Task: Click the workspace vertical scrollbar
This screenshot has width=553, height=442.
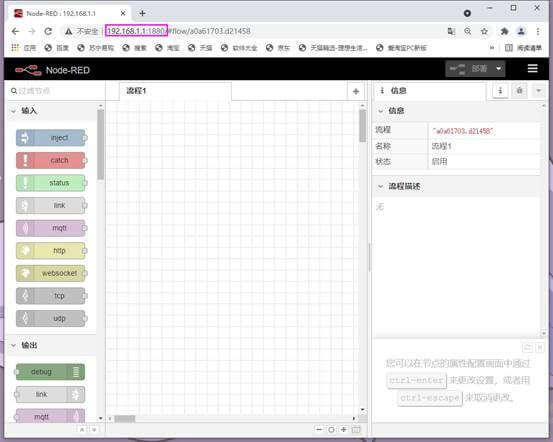Action: (x=363, y=126)
